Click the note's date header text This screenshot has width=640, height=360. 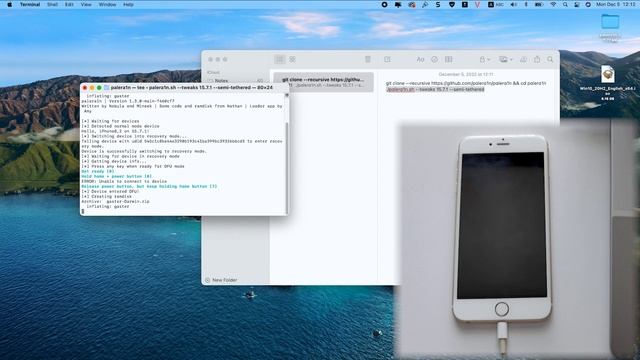(466, 74)
